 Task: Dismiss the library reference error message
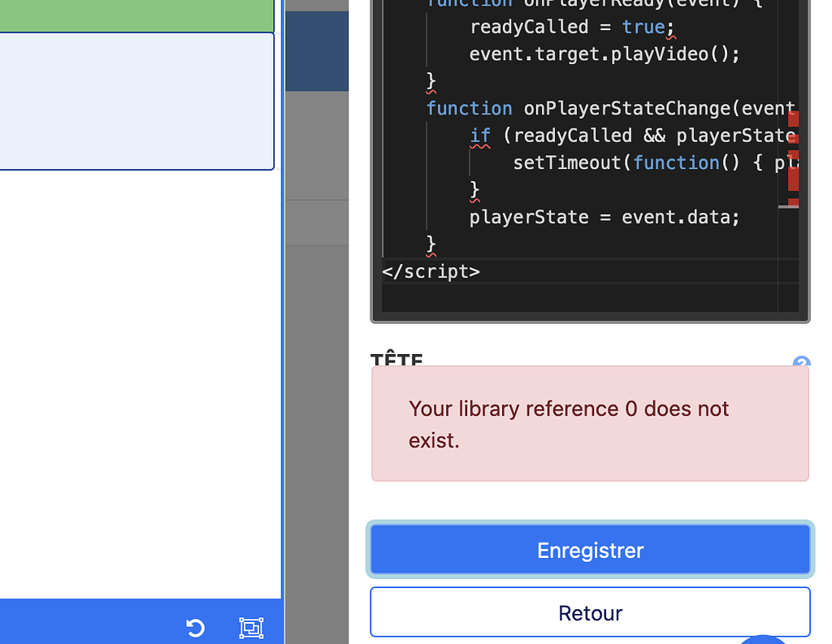coord(590,423)
